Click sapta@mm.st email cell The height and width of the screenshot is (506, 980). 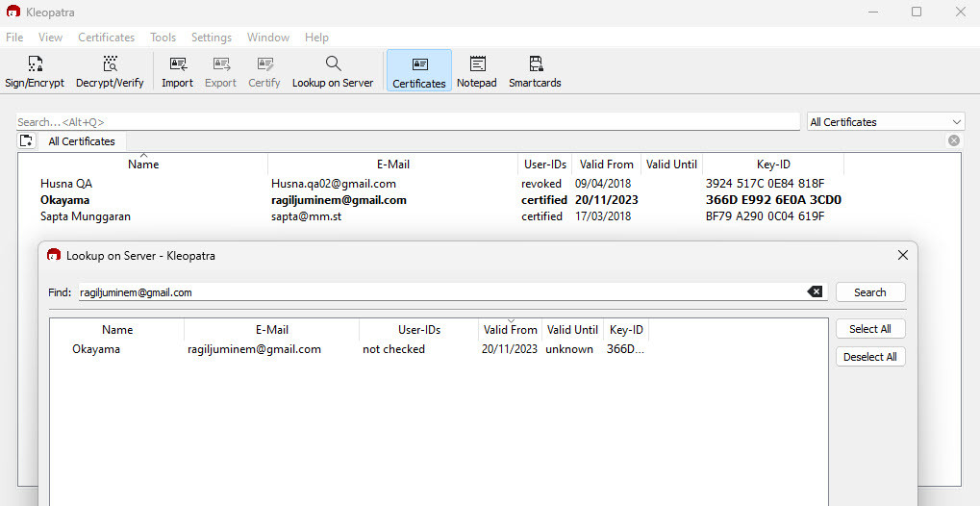click(x=306, y=216)
